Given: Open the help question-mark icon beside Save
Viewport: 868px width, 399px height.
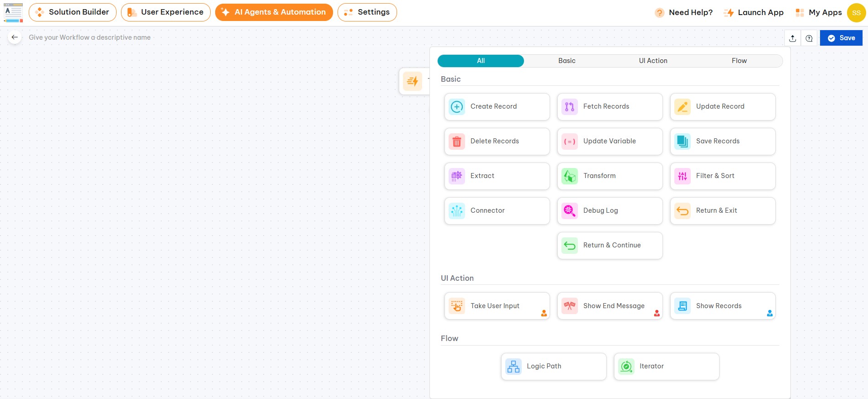Looking at the screenshot, I should point(809,38).
